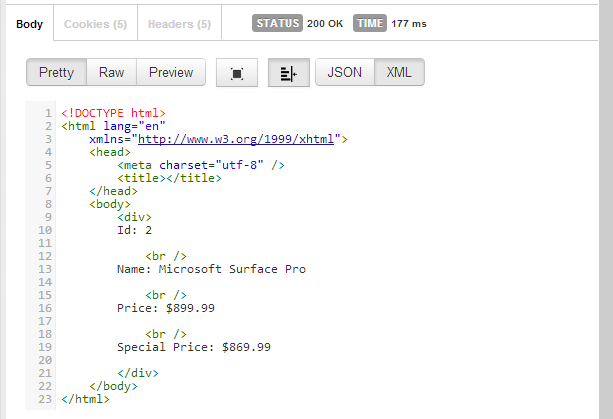Viewport: 613px width, 419px height.
Task: Click the closing head tag line
Action: [113, 191]
